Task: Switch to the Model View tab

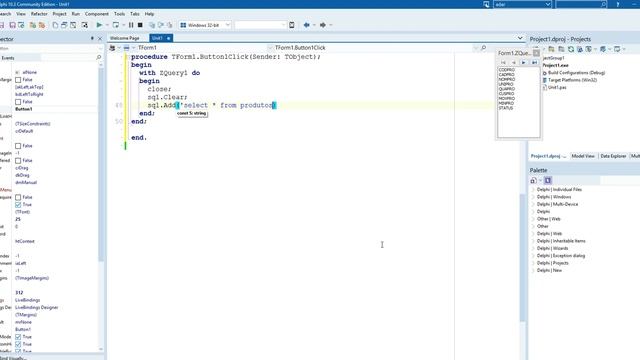Action: [x=583, y=156]
